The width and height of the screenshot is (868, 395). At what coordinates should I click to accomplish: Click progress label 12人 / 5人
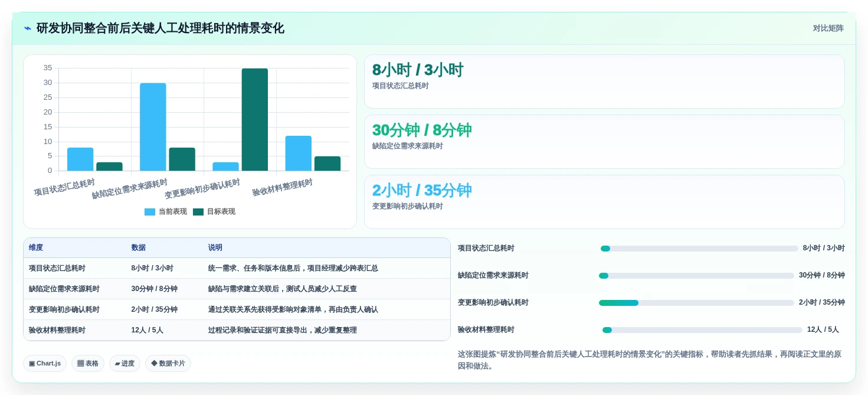click(823, 330)
